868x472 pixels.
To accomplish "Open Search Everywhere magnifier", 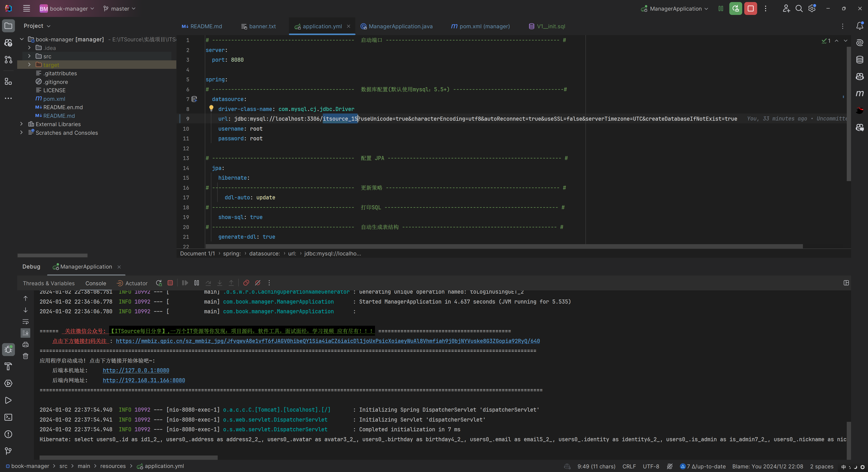I will [x=799, y=8].
